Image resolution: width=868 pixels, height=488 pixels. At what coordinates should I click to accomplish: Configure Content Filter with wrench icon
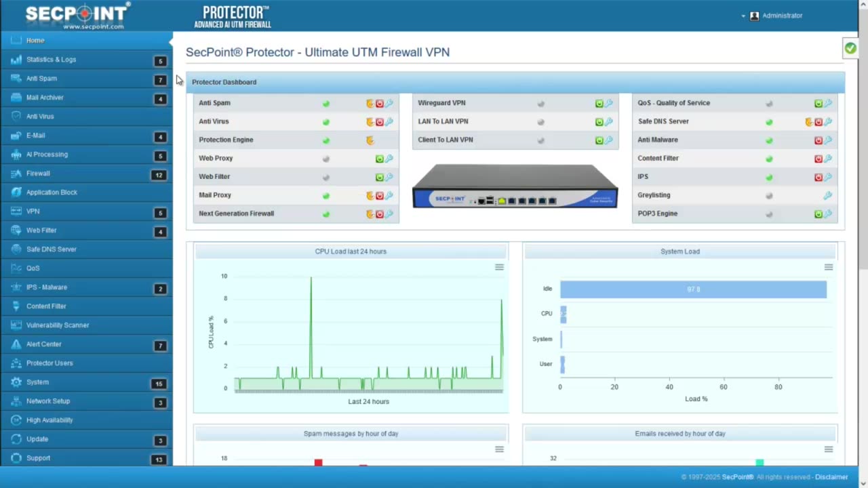(828, 159)
